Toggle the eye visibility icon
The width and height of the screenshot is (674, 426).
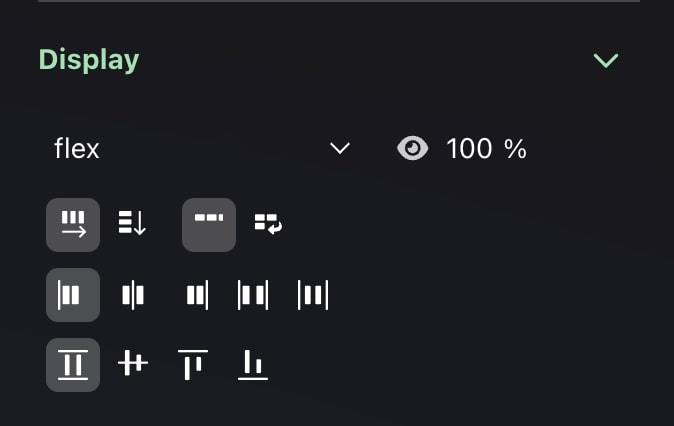[x=412, y=149]
